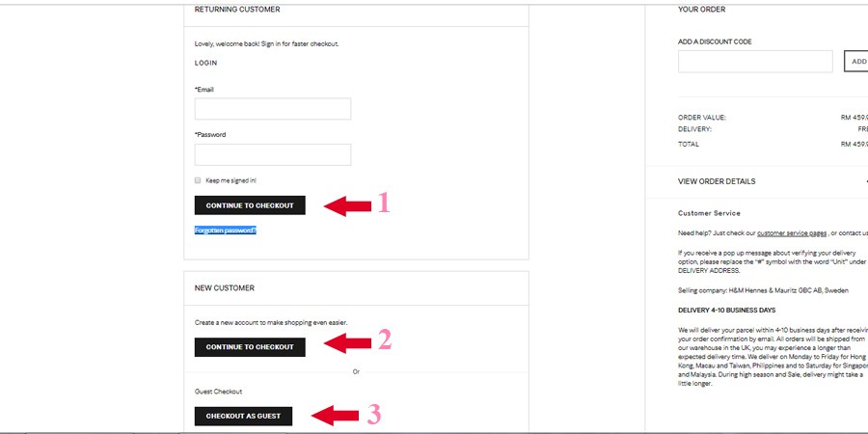Click the pink number 1 annotation
This screenshot has width=868, height=434.
[384, 203]
